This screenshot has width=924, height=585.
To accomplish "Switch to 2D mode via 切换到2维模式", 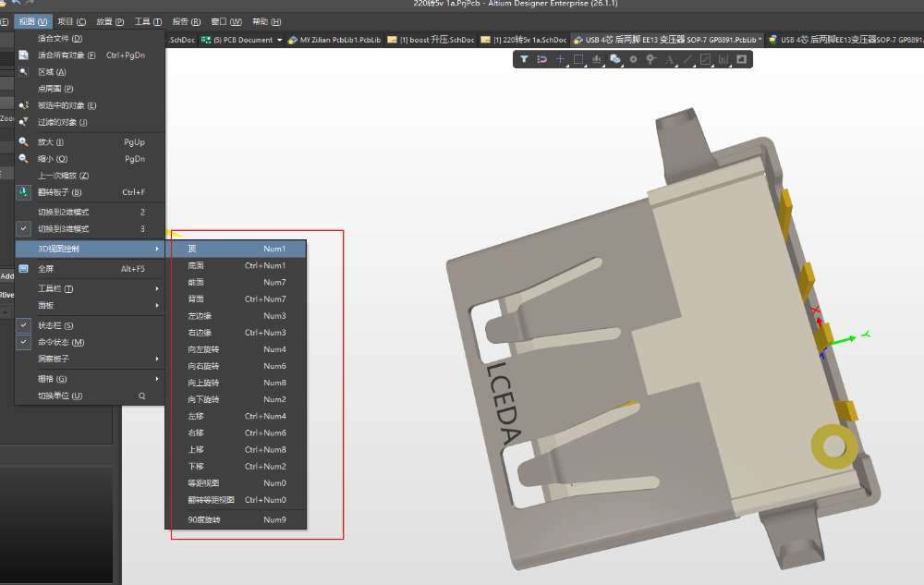I will click(90, 212).
